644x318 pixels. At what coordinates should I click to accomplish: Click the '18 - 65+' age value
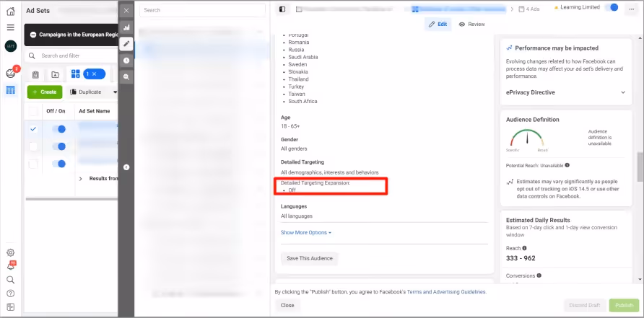coord(290,126)
